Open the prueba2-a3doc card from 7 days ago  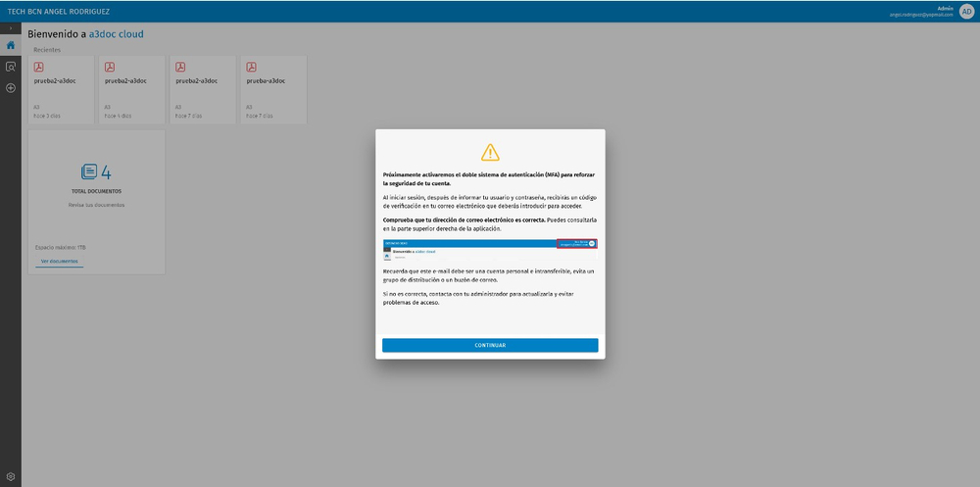pos(203,89)
